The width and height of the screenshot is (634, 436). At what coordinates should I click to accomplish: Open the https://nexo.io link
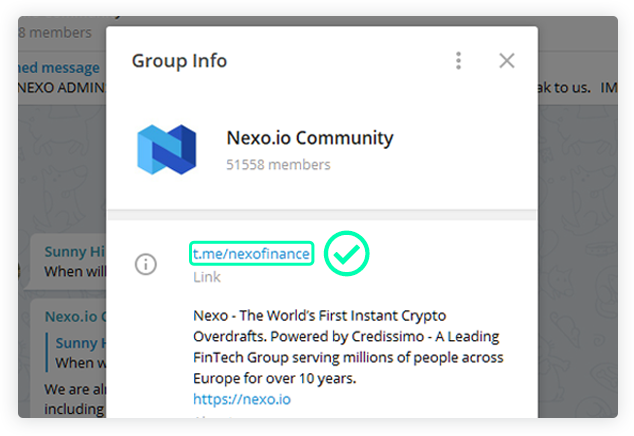242,399
